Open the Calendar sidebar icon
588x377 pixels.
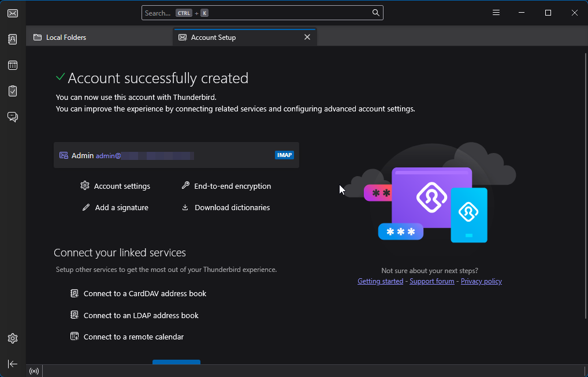point(13,65)
